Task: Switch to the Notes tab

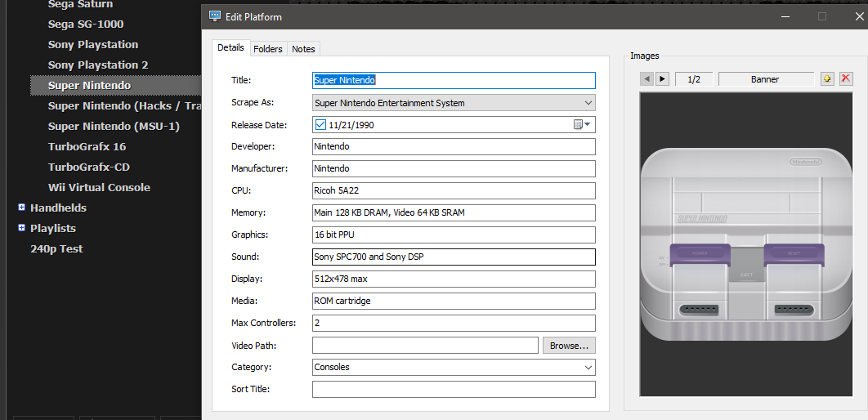Action: pyautogui.click(x=303, y=49)
